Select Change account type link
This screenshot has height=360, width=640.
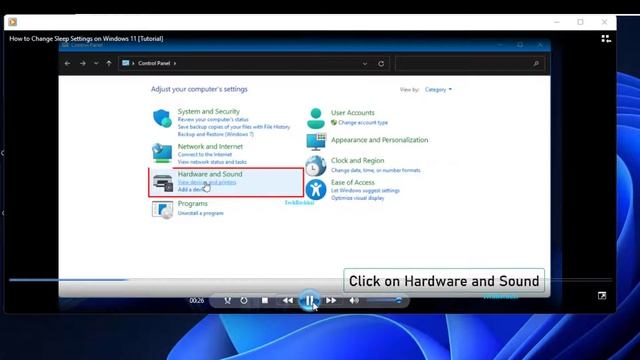coord(363,122)
